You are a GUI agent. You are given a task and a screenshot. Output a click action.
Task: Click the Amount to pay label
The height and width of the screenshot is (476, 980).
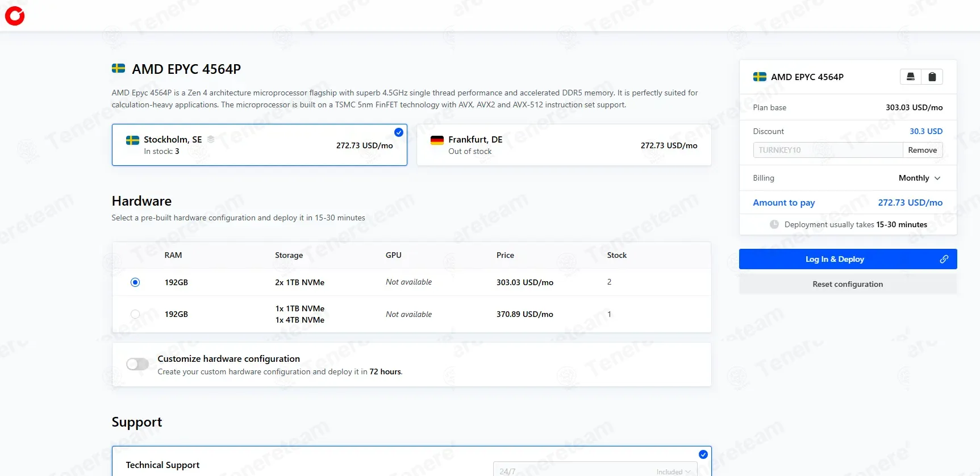(784, 203)
